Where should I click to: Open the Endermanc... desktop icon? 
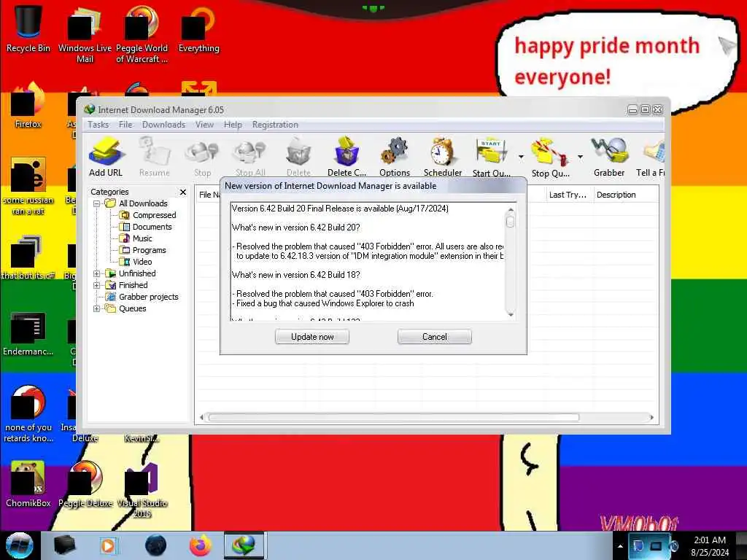coord(28,333)
